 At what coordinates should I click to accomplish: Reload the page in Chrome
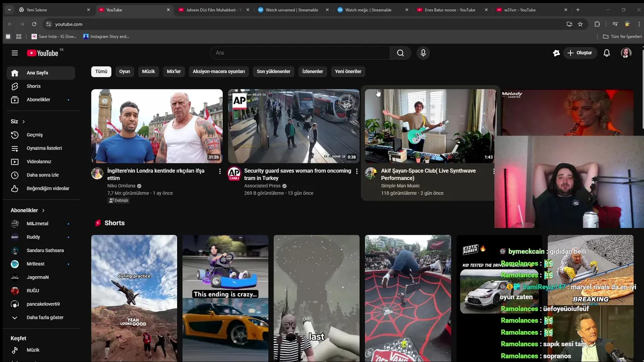pyautogui.click(x=34, y=24)
